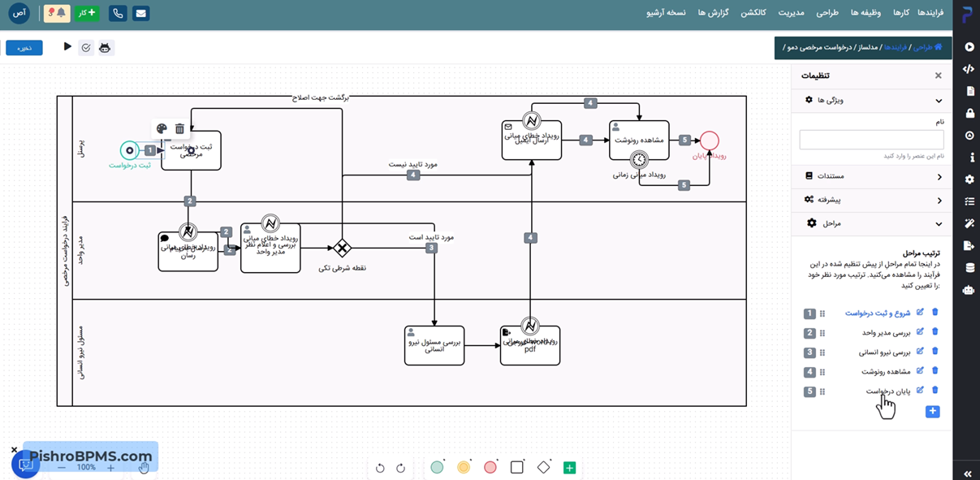The height and width of the screenshot is (480, 980).
Task: Click the نام input field
Action: tap(871, 140)
